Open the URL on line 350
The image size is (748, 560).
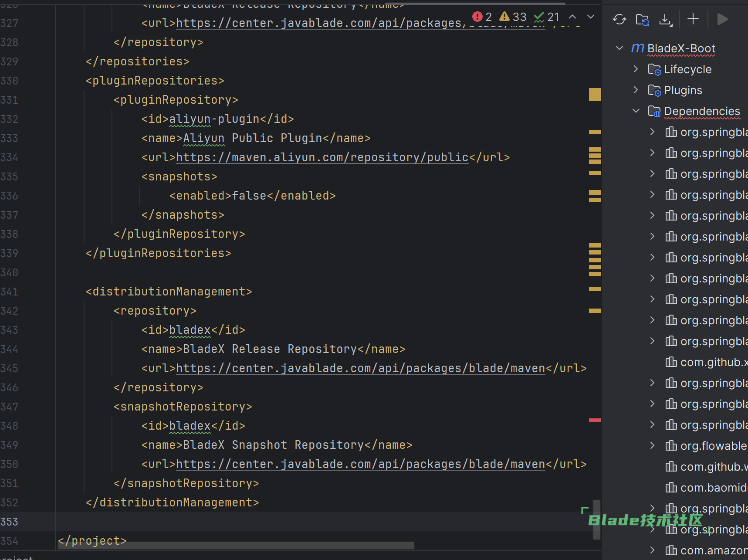[361, 464]
